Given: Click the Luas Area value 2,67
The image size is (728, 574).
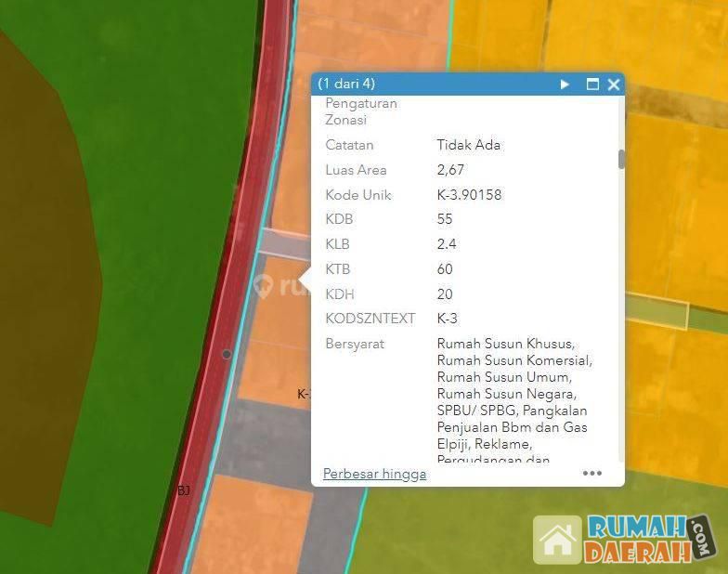Looking at the screenshot, I should click(450, 170).
